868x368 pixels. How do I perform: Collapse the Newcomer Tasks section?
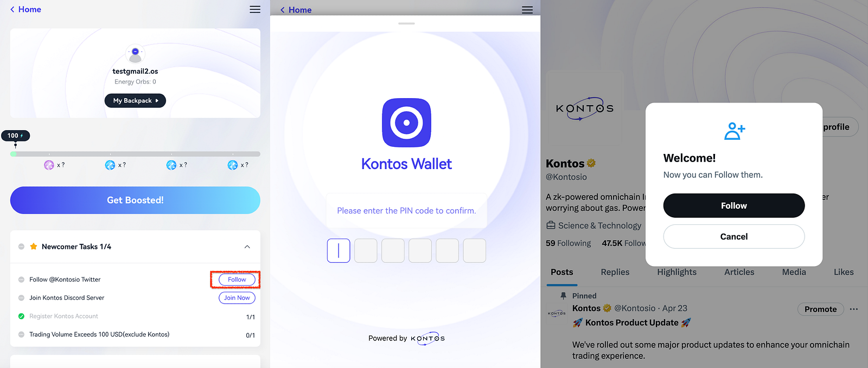[247, 247]
